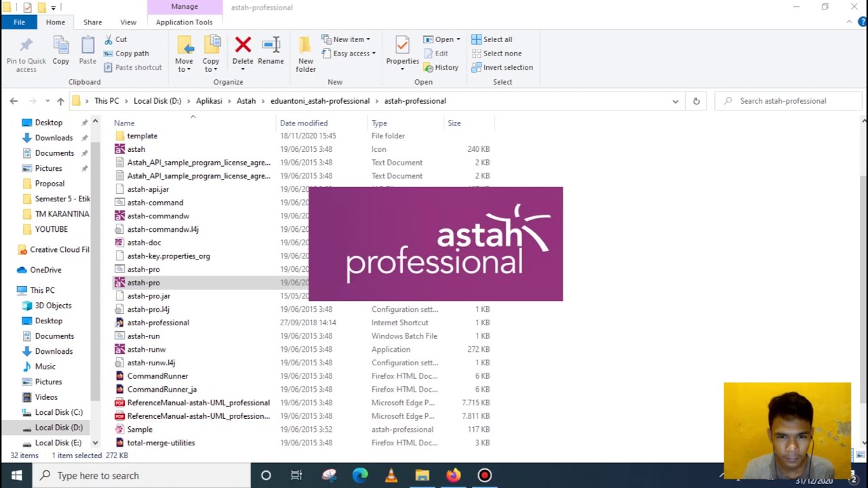Go back with the Back arrow
Viewport: 868px width, 488px height.
click(x=14, y=101)
